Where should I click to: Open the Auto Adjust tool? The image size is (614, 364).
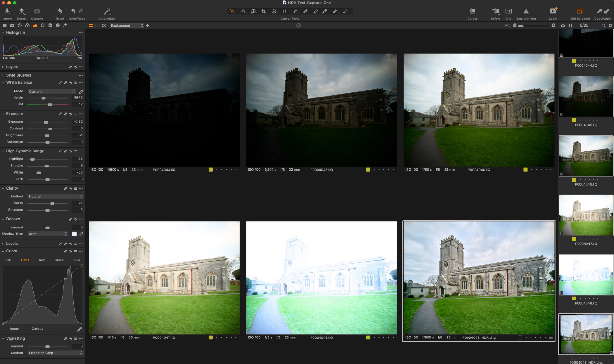click(x=106, y=11)
